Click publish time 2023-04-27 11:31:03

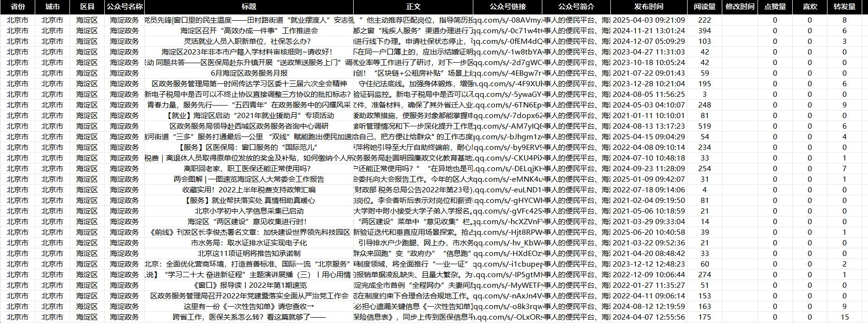(649, 52)
